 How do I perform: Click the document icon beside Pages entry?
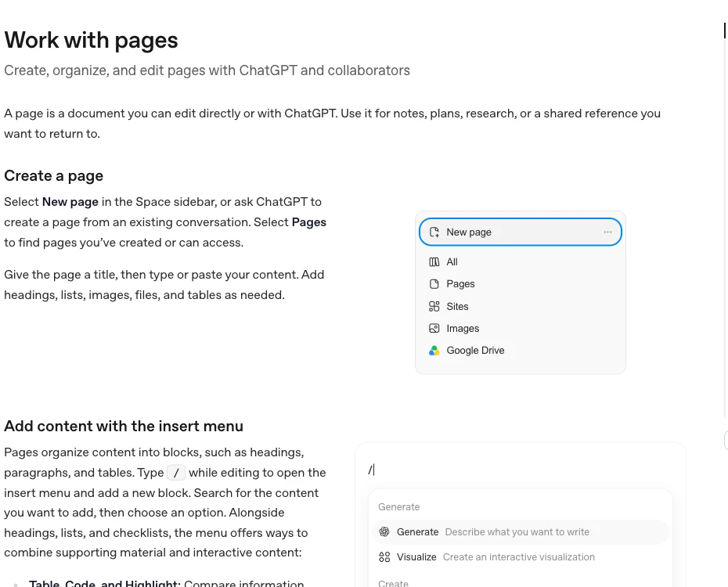434,284
